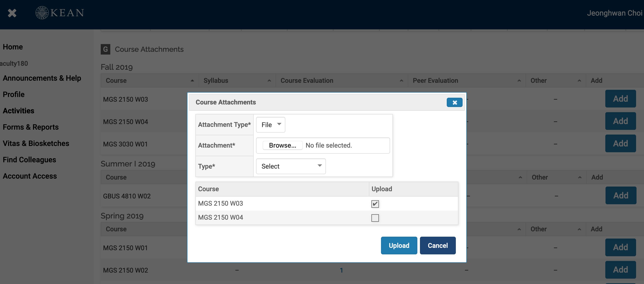Image resolution: width=644 pixels, height=284 pixels.
Task: Sort Fall 2019 by Syllabus column arrow
Action: tap(269, 80)
